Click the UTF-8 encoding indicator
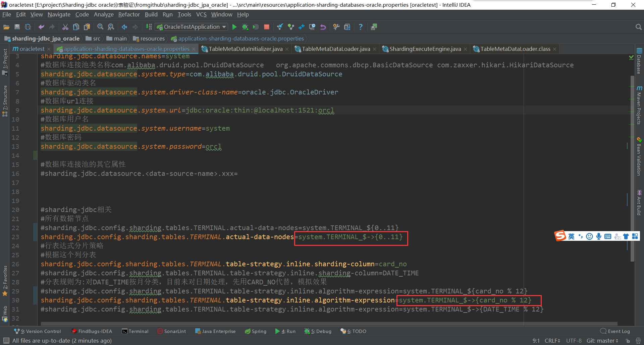Viewport: 644px width, 345px height. [x=574, y=340]
